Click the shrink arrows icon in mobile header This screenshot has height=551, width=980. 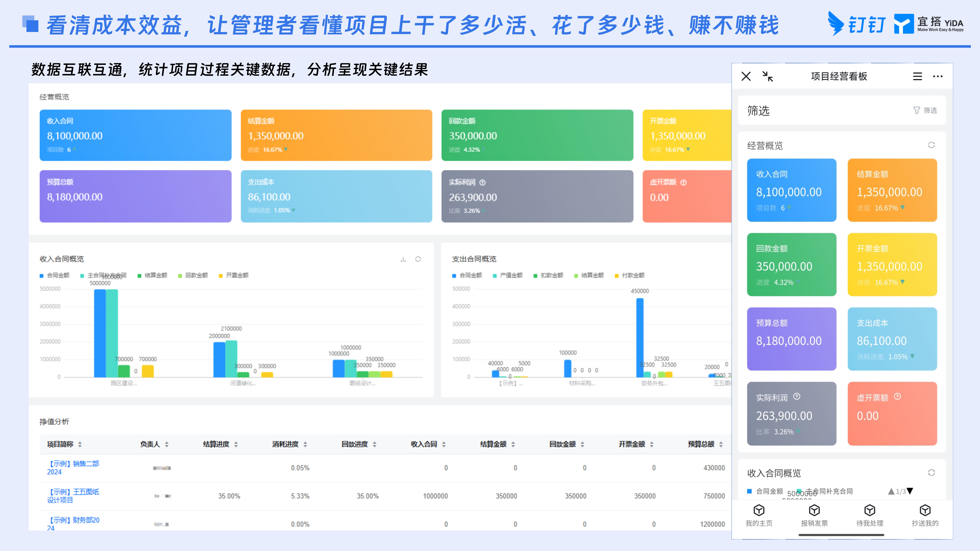768,76
